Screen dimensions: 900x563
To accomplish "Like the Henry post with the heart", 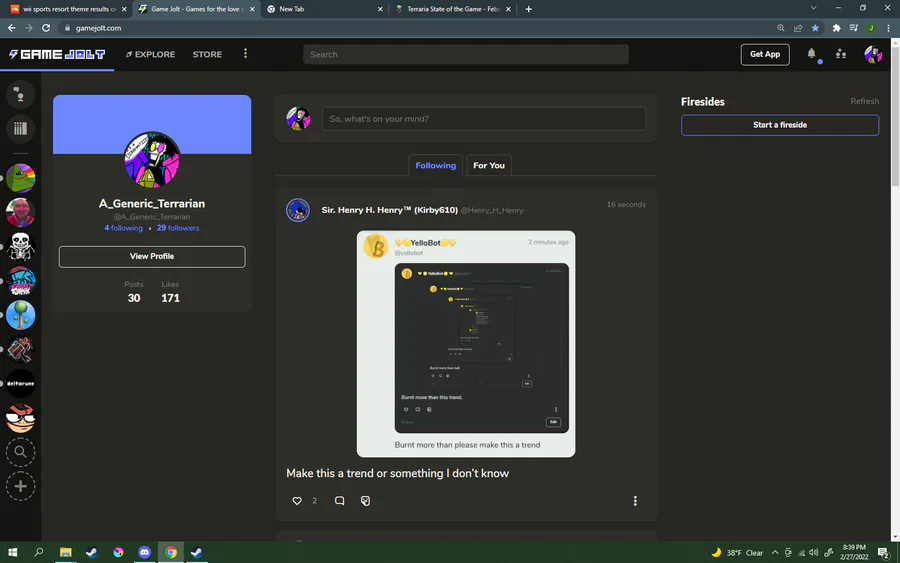I will coord(297,501).
